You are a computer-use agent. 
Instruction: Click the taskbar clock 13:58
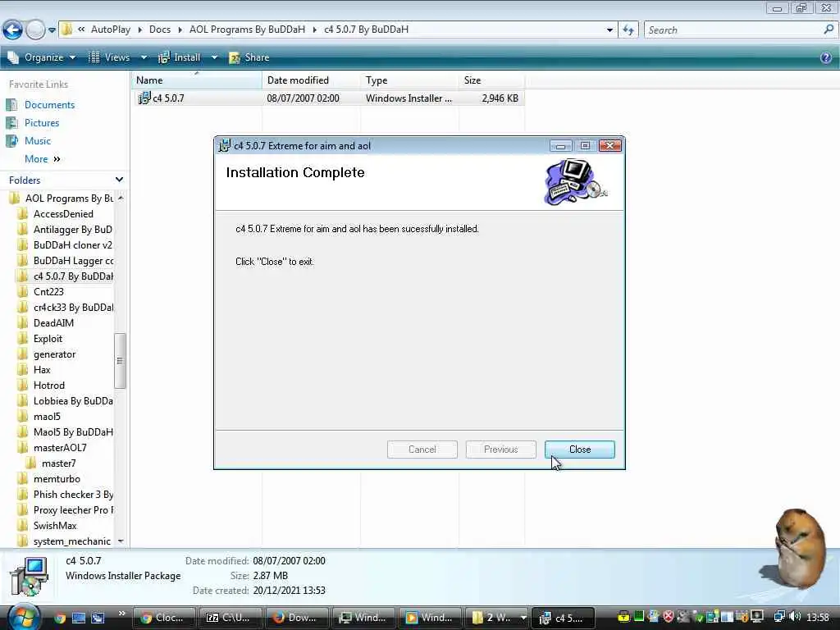[x=818, y=617]
